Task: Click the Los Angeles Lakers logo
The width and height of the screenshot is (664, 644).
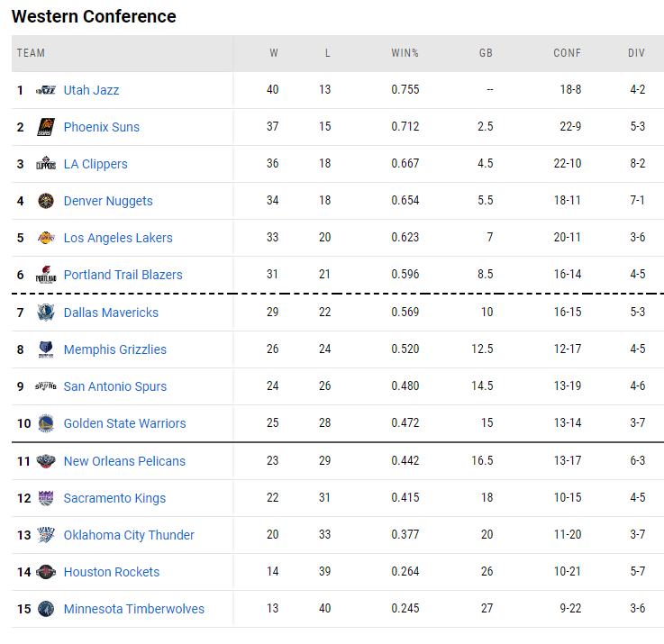Action: (46, 238)
